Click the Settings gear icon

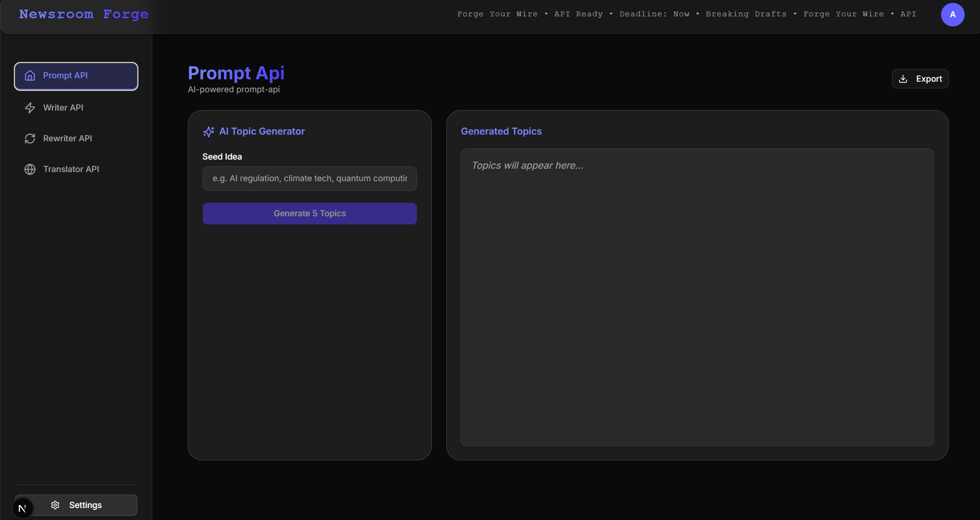click(55, 505)
